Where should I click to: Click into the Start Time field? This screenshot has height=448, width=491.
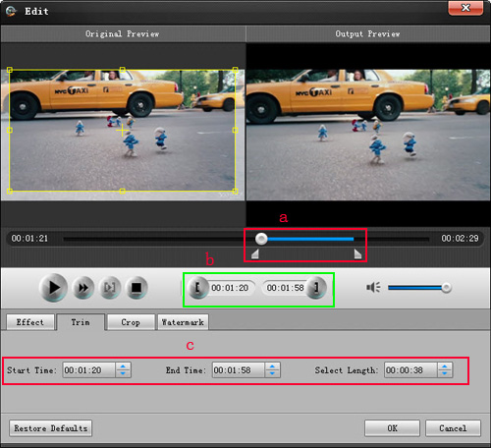click(88, 370)
